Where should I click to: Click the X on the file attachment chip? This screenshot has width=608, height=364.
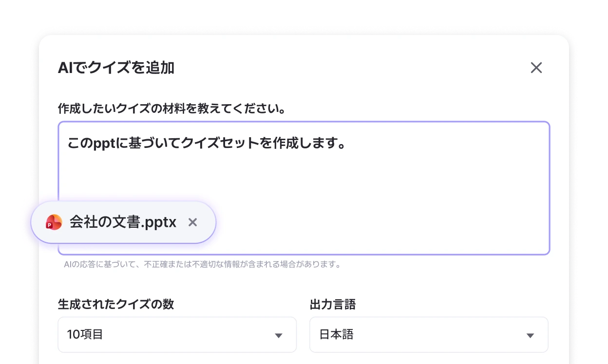pos(192,222)
